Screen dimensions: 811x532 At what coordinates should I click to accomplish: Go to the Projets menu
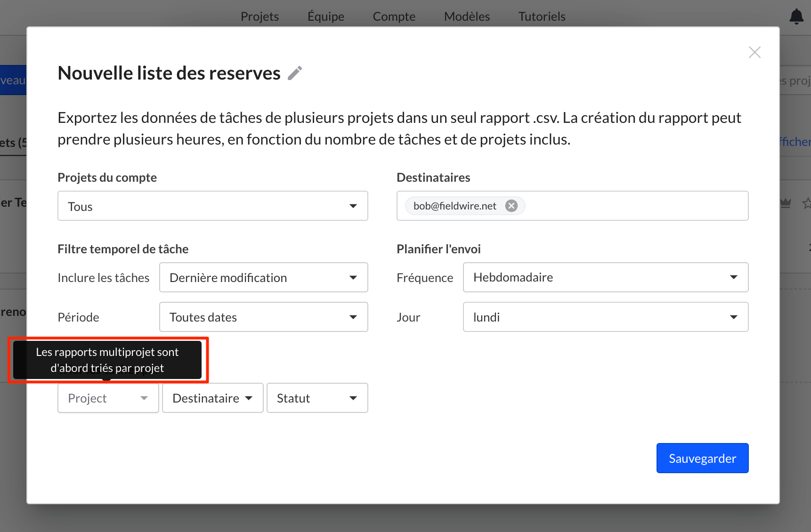(x=260, y=16)
